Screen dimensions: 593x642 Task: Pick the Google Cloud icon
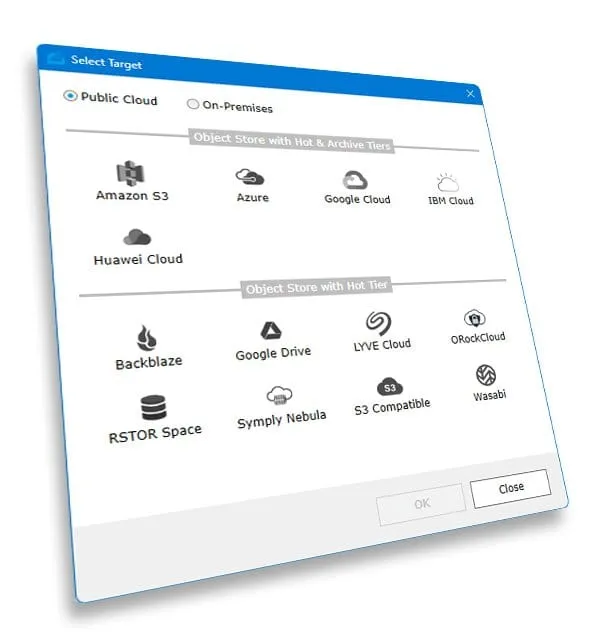(x=355, y=180)
